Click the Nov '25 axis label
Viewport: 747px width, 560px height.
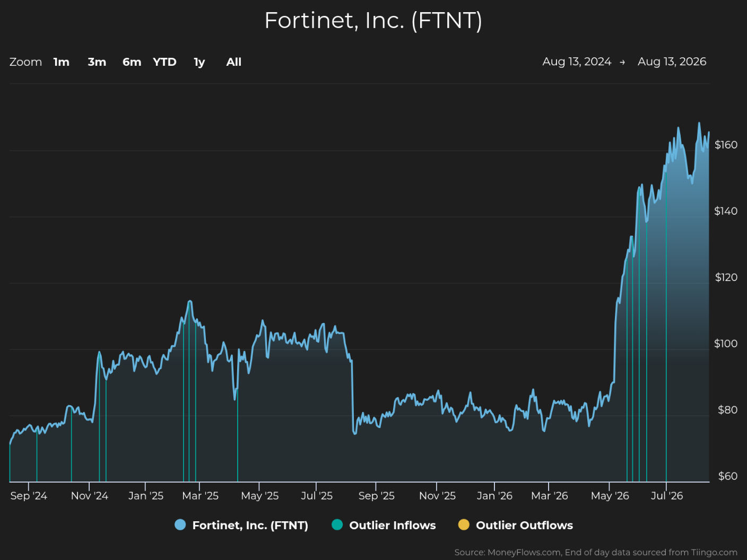tap(437, 496)
